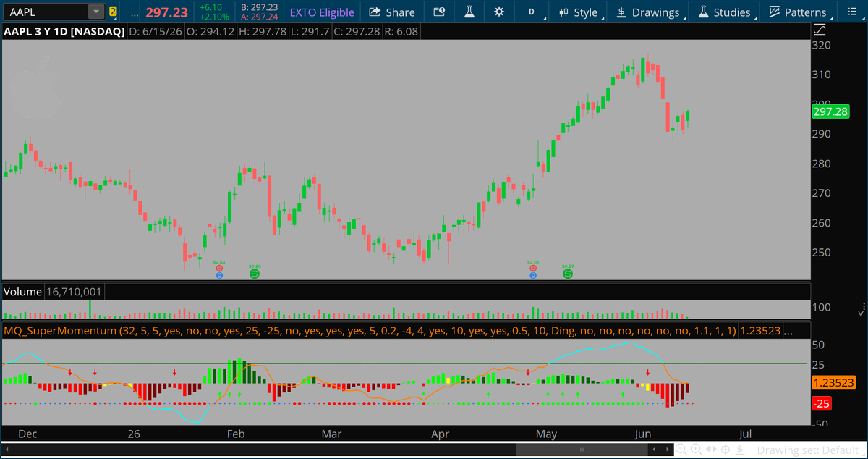Click the Volume label
This screenshot has width=868, height=459.
point(23,292)
